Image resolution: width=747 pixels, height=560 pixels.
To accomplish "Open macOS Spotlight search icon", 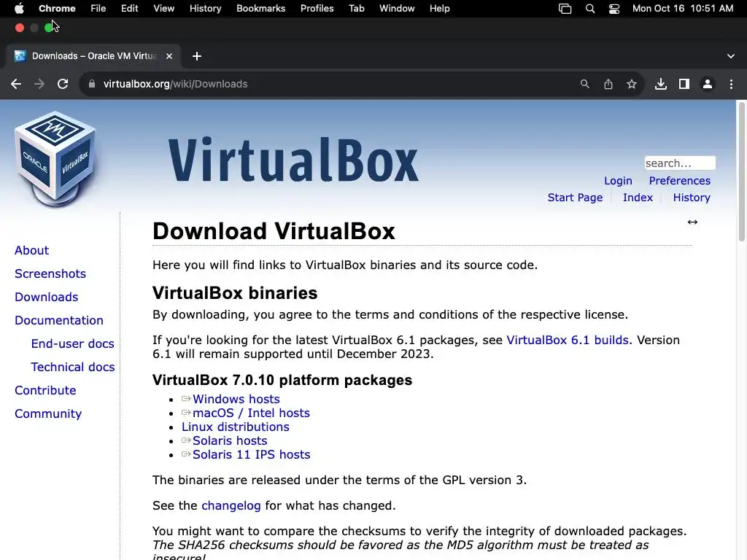I will 589,9.
